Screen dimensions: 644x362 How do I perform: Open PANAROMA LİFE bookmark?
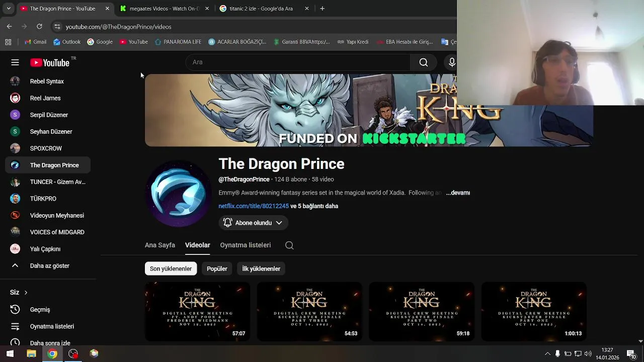coord(178,42)
